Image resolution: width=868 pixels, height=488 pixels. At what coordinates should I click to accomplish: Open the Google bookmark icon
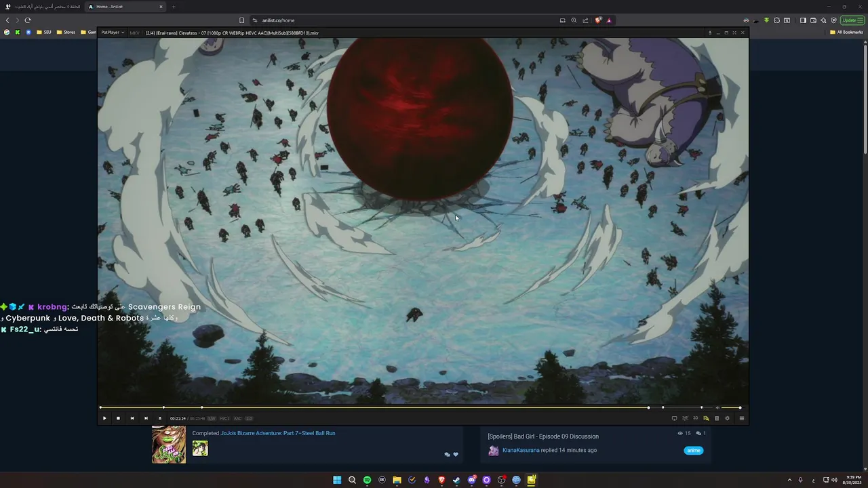click(7, 32)
